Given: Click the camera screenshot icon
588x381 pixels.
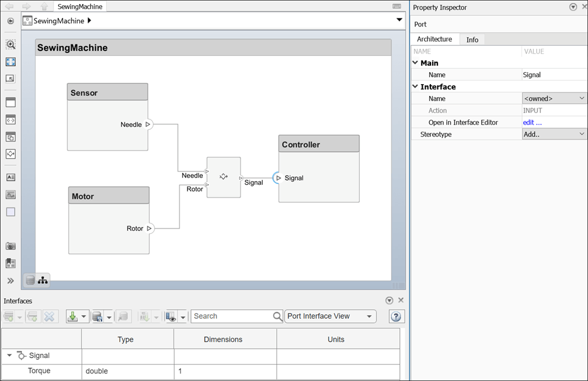Looking at the screenshot, I should (11, 246).
